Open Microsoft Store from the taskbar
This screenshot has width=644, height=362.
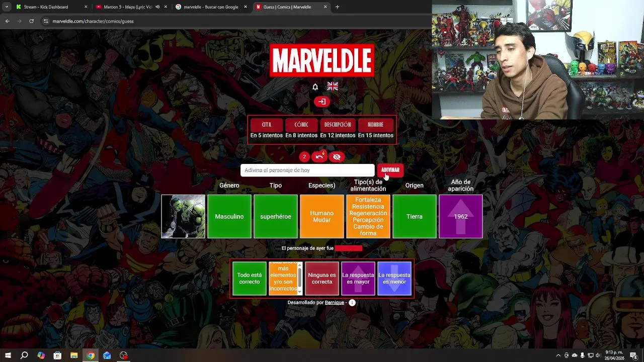coord(57,355)
